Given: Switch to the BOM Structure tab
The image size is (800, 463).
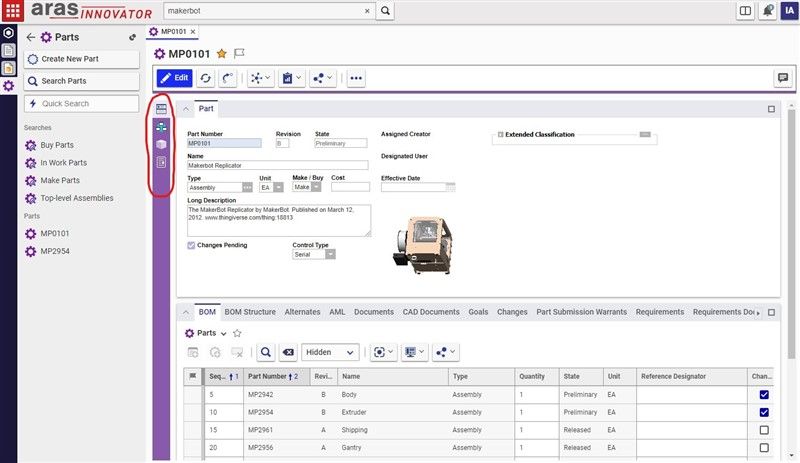Looking at the screenshot, I should (x=250, y=312).
